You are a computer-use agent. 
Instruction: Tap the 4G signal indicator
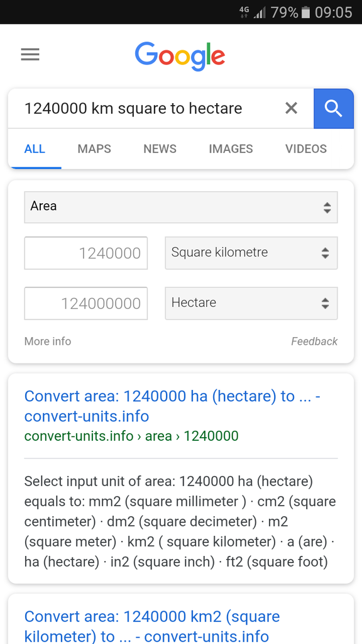click(244, 13)
